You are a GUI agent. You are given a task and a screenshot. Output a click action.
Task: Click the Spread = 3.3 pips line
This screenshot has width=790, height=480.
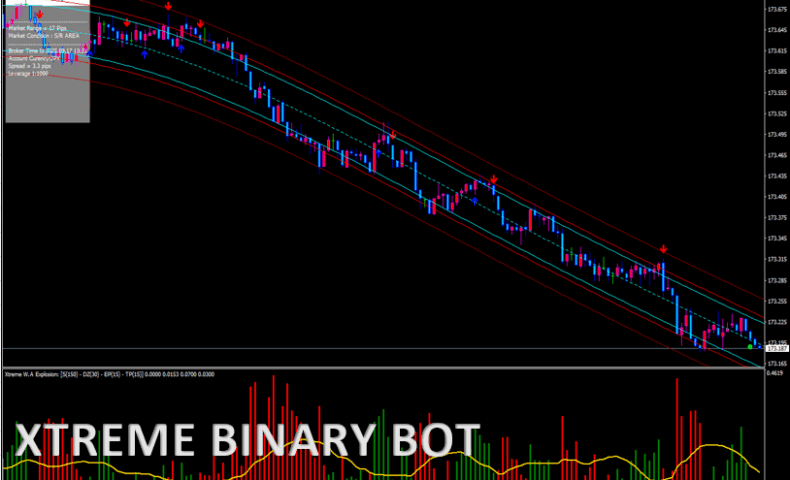(x=30, y=66)
